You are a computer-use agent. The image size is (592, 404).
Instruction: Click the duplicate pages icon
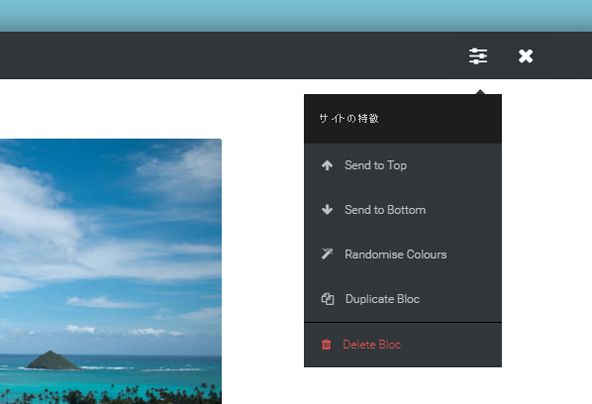tap(327, 299)
